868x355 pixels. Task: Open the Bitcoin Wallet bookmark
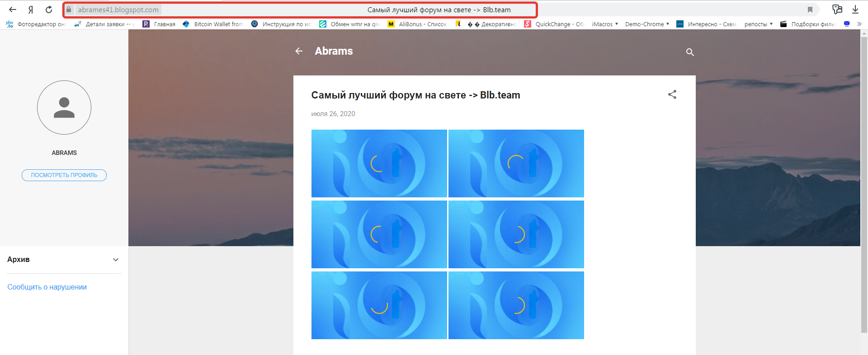click(x=213, y=24)
